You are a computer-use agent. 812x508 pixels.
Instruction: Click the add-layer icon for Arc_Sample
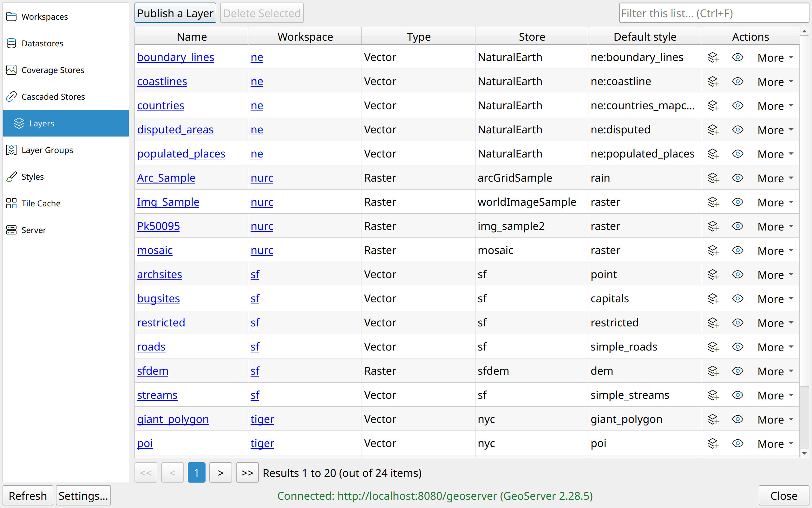pyautogui.click(x=713, y=178)
